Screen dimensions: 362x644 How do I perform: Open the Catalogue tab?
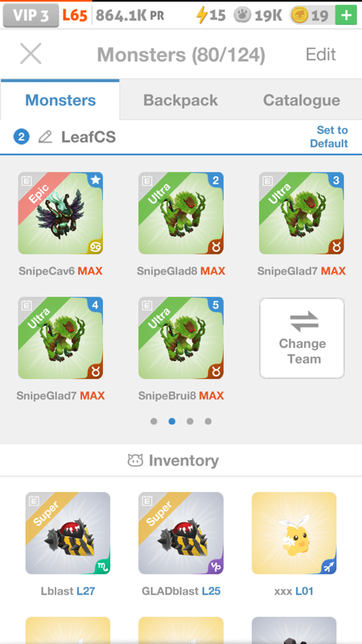(302, 100)
